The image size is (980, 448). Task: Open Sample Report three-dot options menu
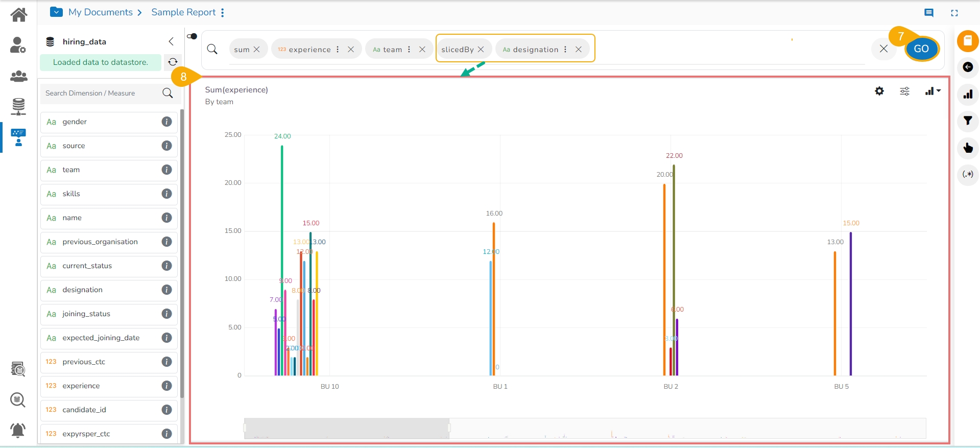click(x=223, y=12)
